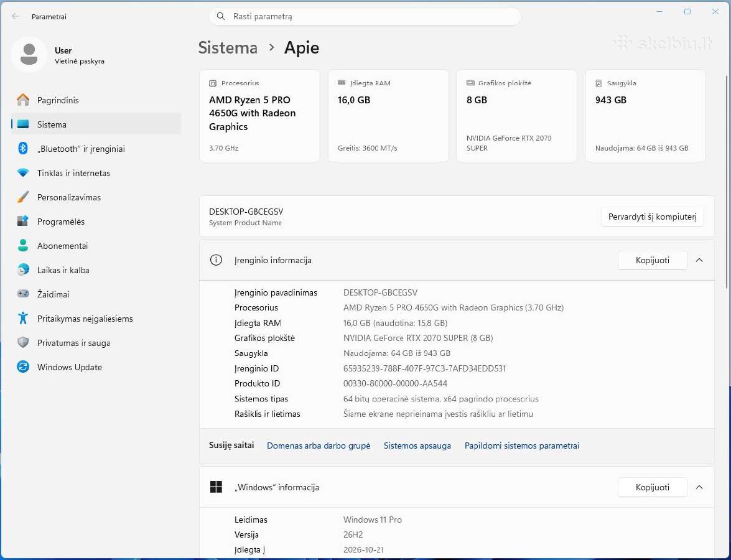Open the Saugykla storage card
Image resolution: width=731 pixels, height=560 pixels.
click(645, 116)
